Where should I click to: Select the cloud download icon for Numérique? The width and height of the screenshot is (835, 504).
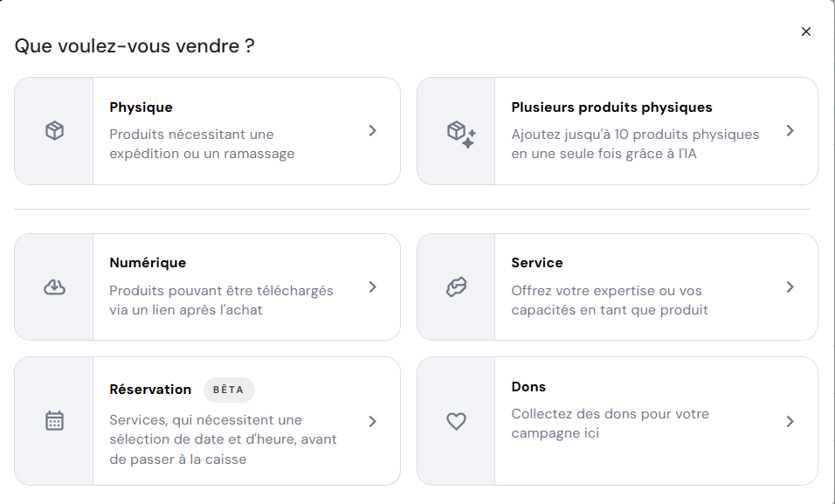click(x=54, y=286)
